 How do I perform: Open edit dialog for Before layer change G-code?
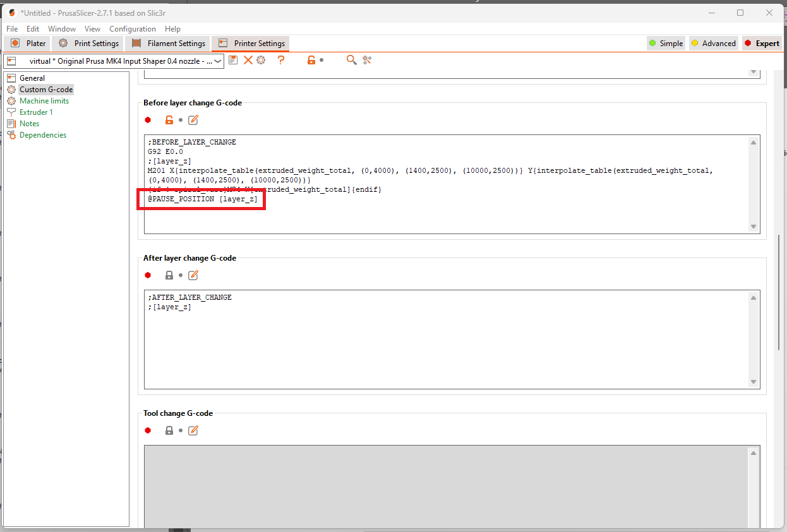193,120
